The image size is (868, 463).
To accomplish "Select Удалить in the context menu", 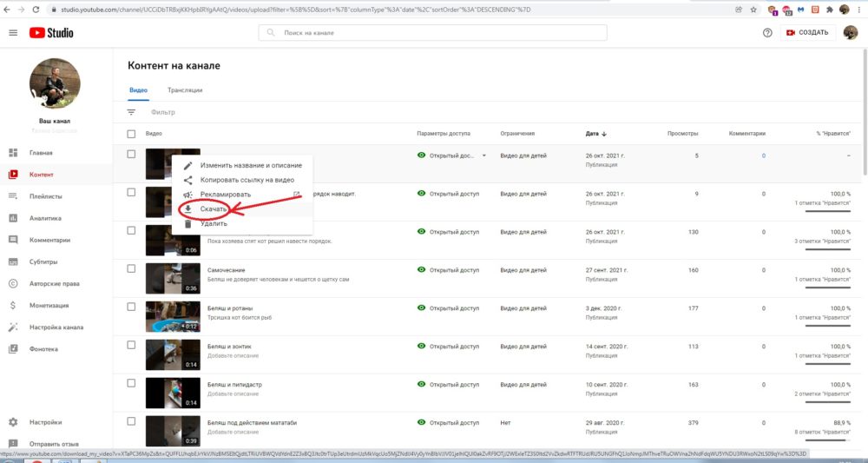I will [214, 223].
